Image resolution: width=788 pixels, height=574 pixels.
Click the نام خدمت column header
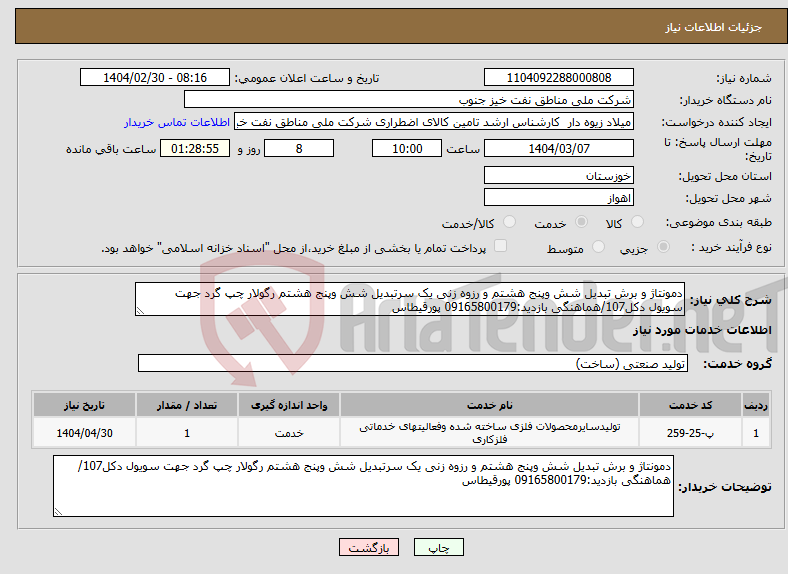(x=489, y=405)
